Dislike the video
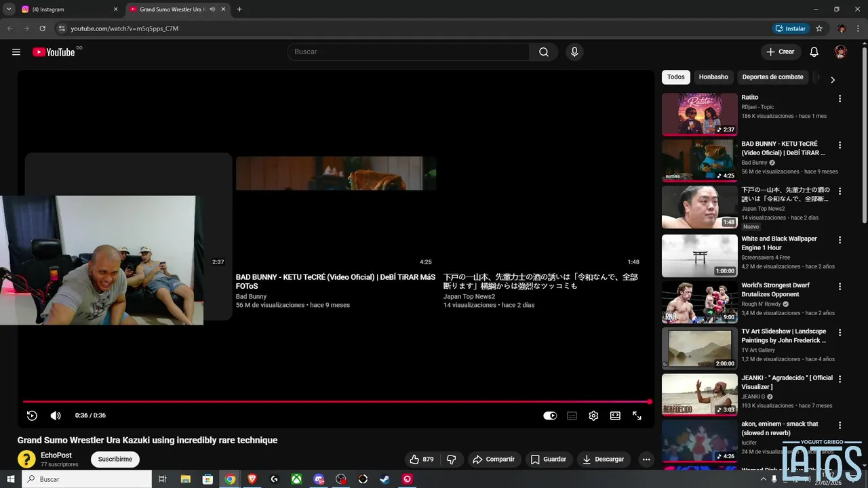 pos(452,460)
